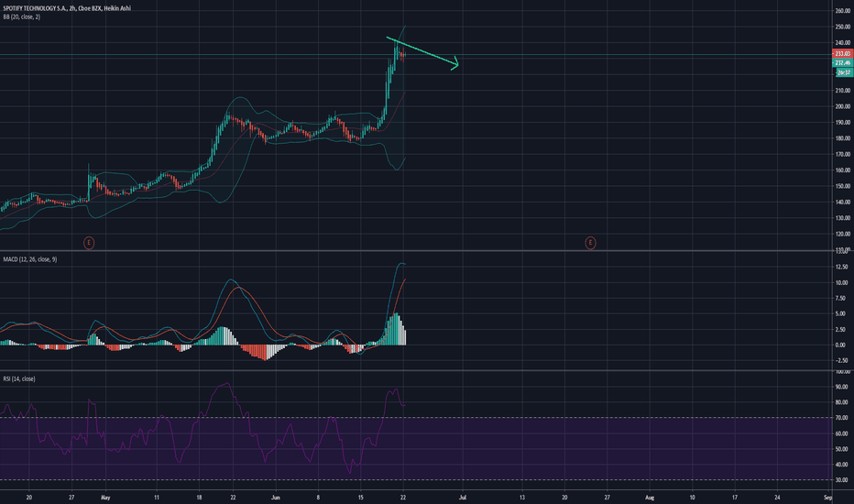Click the 'Sep' date label on time axis
The image size is (854, 504).
point(828,498)
